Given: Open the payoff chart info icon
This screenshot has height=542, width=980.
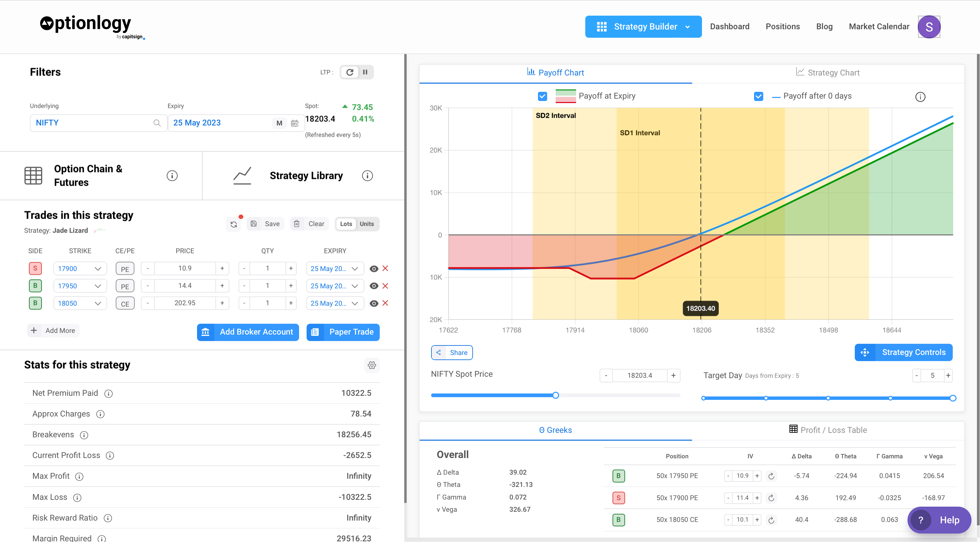Looking at the screenshot, I should pos(920,97).
